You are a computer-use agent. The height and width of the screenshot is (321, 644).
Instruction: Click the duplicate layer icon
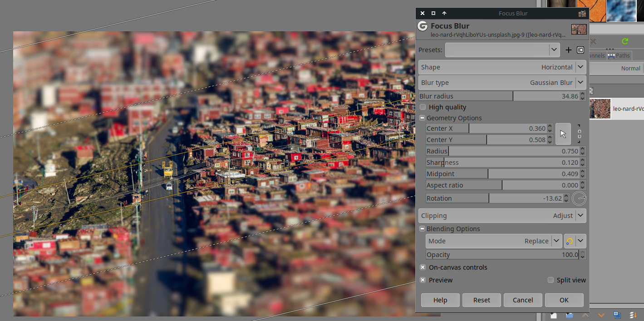[617, 315]
